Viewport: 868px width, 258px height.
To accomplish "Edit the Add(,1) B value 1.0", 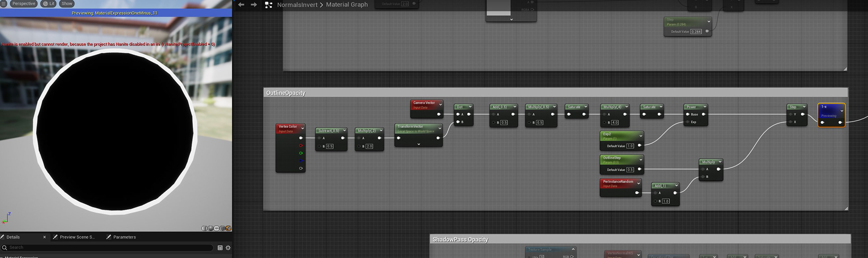I will point(666,201).
